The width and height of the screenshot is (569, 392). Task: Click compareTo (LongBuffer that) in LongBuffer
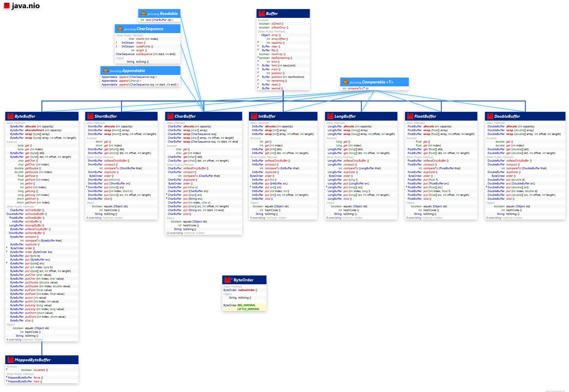coord(362,168)
